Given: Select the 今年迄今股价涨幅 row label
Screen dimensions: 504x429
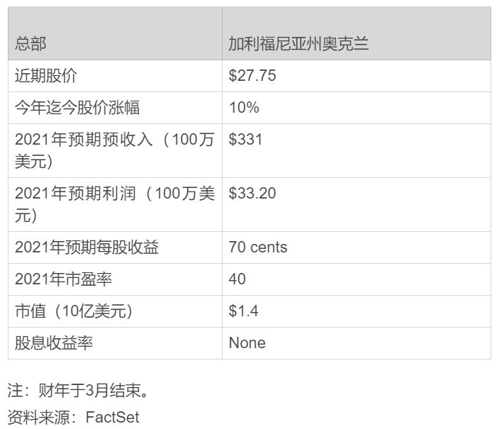Looking at the screenshot, I should click(x=77, y=108).
